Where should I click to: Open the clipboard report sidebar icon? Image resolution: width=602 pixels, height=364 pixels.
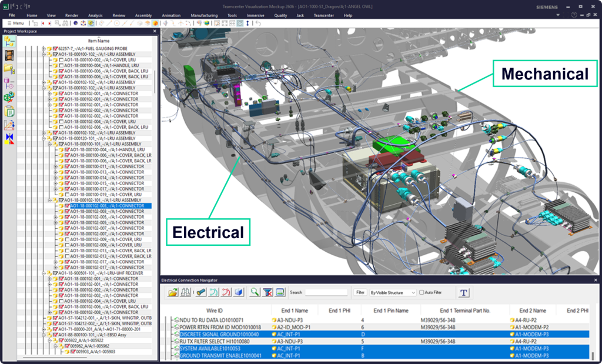click(x=9, y=111)
